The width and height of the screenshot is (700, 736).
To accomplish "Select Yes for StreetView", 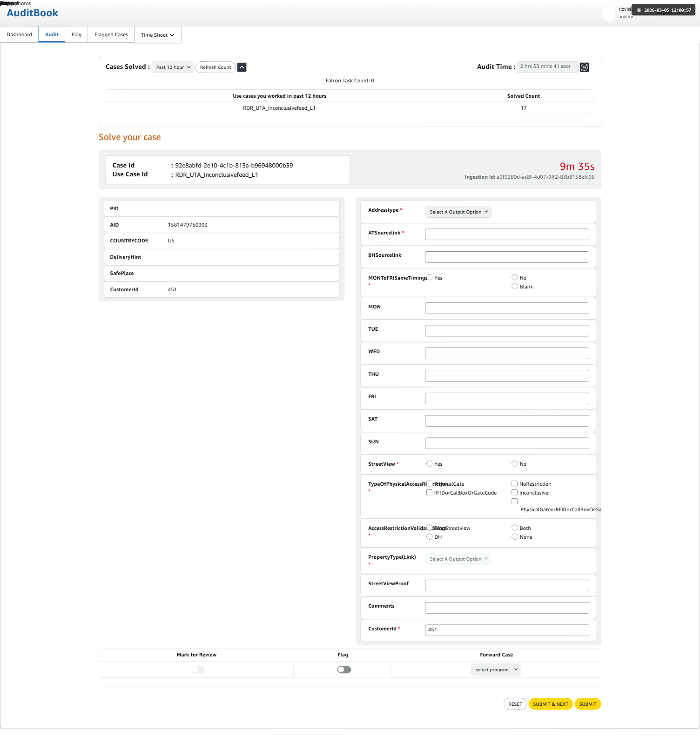I will pos(430,464).
